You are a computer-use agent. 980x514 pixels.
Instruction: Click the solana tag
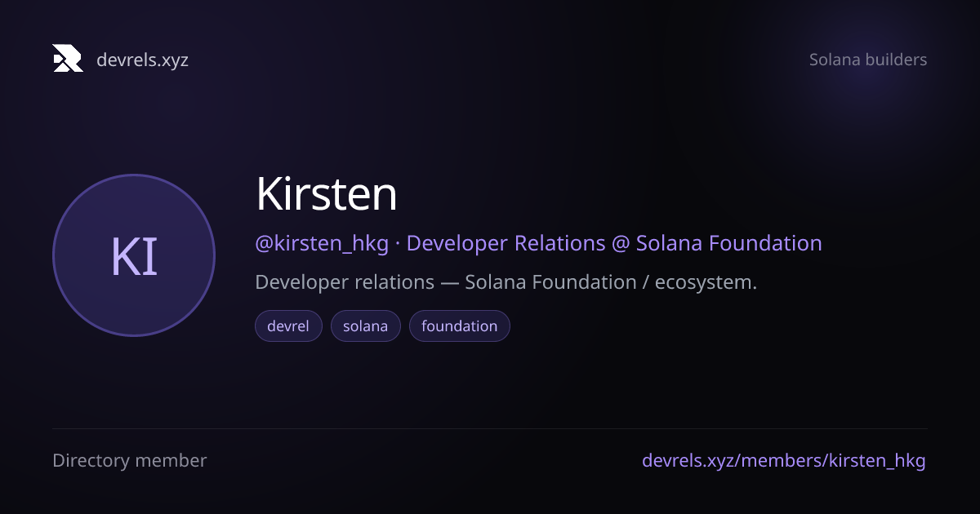point(365,326)
